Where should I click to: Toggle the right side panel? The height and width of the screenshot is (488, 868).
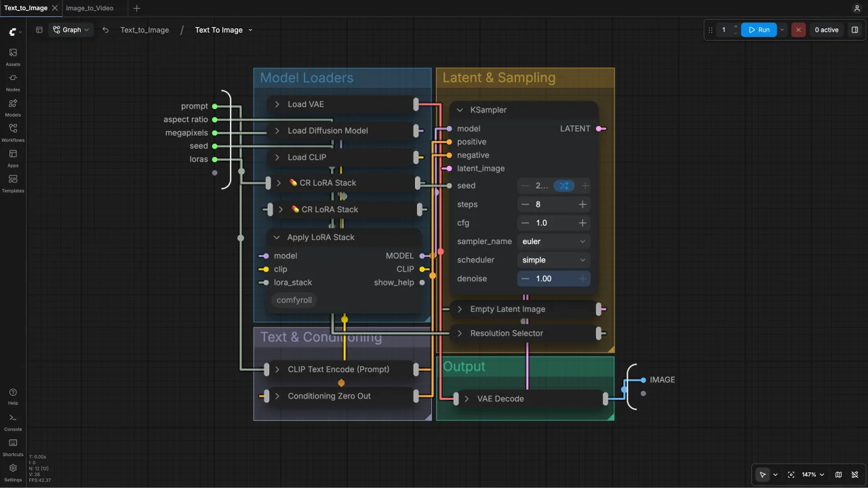coord(854,30)
